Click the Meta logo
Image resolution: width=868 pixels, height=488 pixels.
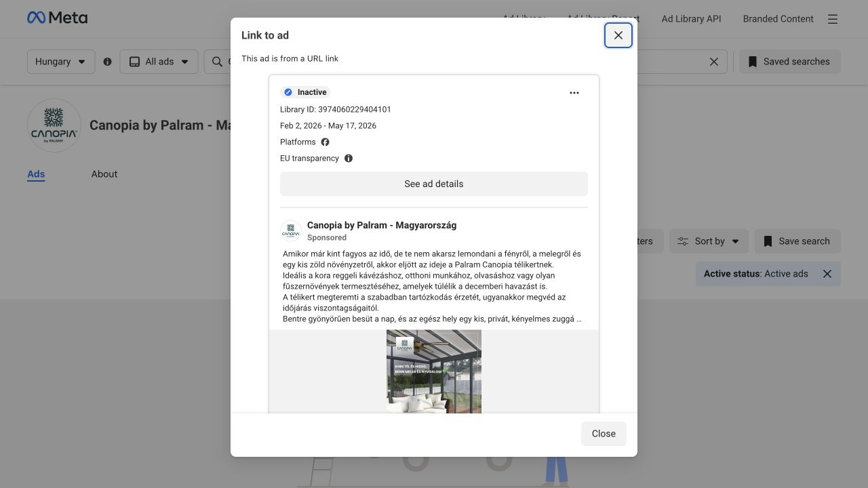[x=58, y=18]
